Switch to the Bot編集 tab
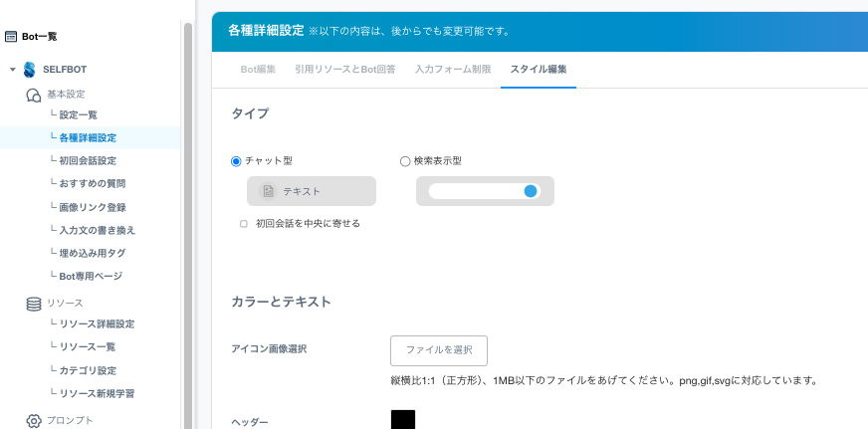 click(258, 70)
